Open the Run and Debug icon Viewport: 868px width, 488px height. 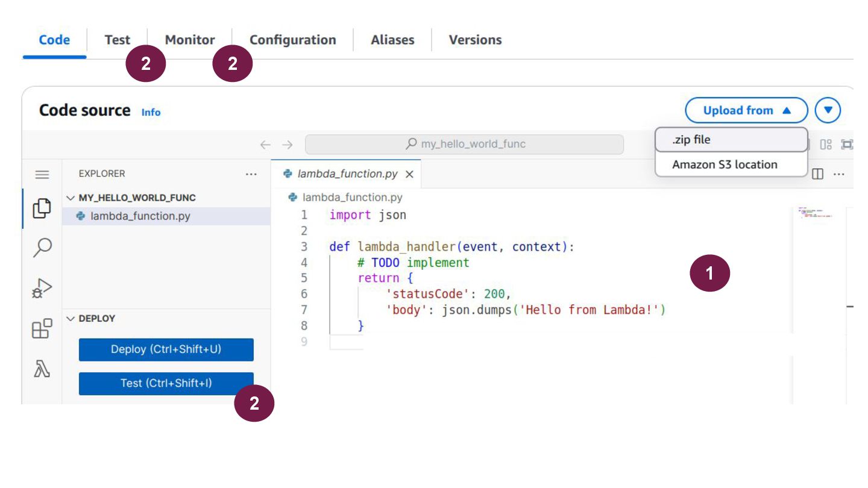42,289
